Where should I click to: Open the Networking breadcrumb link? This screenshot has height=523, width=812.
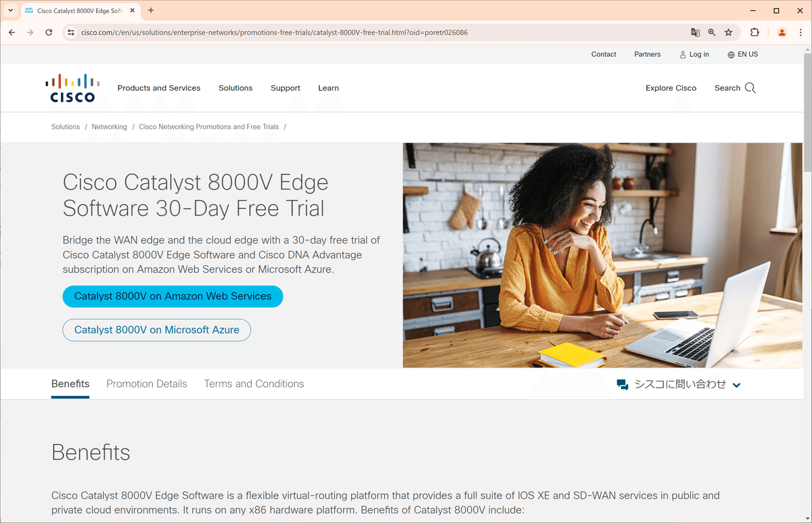(109, 127)
